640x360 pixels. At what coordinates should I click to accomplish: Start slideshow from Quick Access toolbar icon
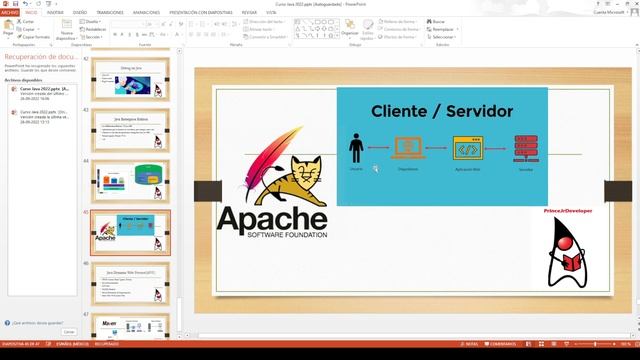(49, 4)
